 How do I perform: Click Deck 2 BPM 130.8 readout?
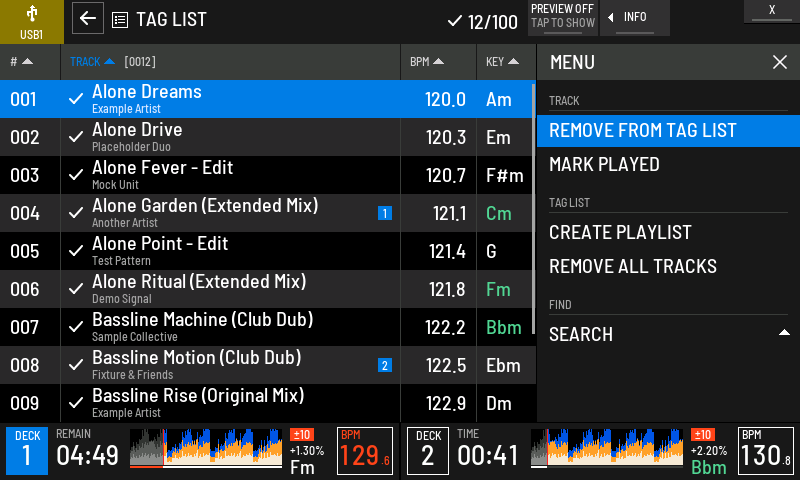coord(766,451)
